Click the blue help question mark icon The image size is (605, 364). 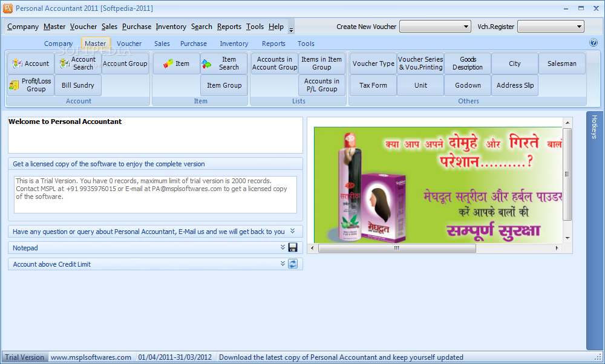[594, 42]
